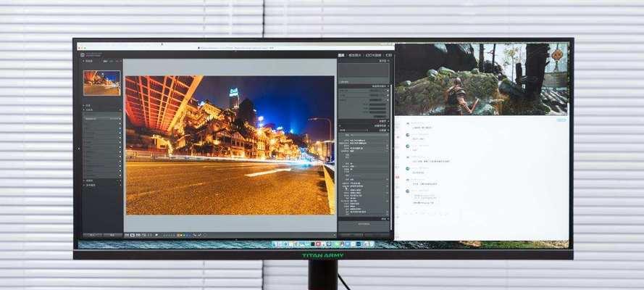Expand the Catalog panel in left sidebar

(88, 106)
